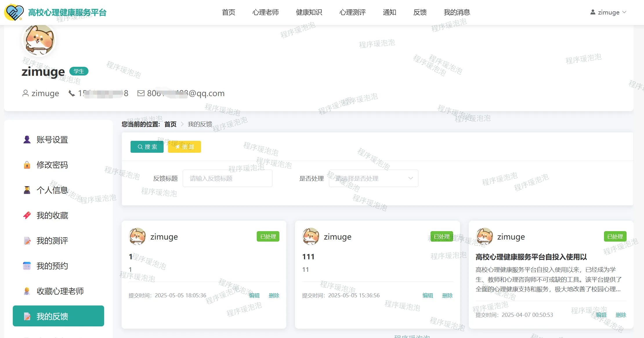Click 删除 on the 18:05:36 feedback card
644x338 pixels.
pyautogui.click(x=274, y=295)
